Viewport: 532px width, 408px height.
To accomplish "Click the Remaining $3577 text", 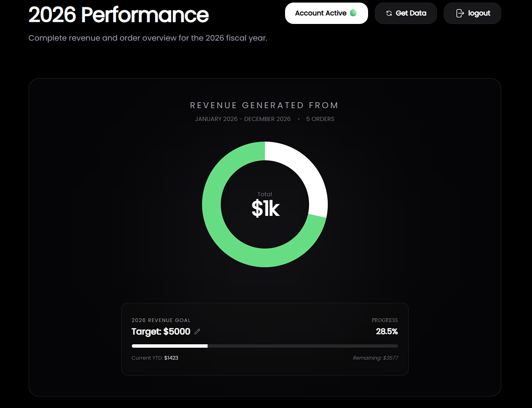I will 375,358.
